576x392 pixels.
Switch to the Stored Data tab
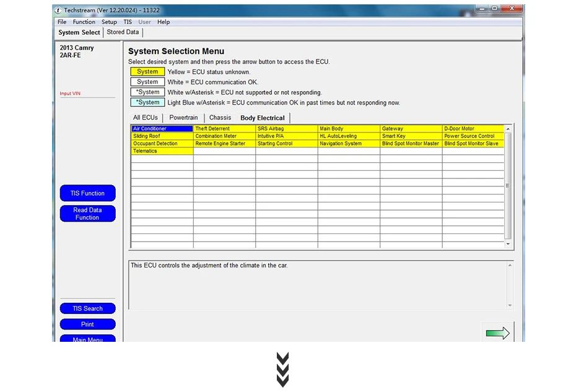pyautogui.click(x=123, y=32)
